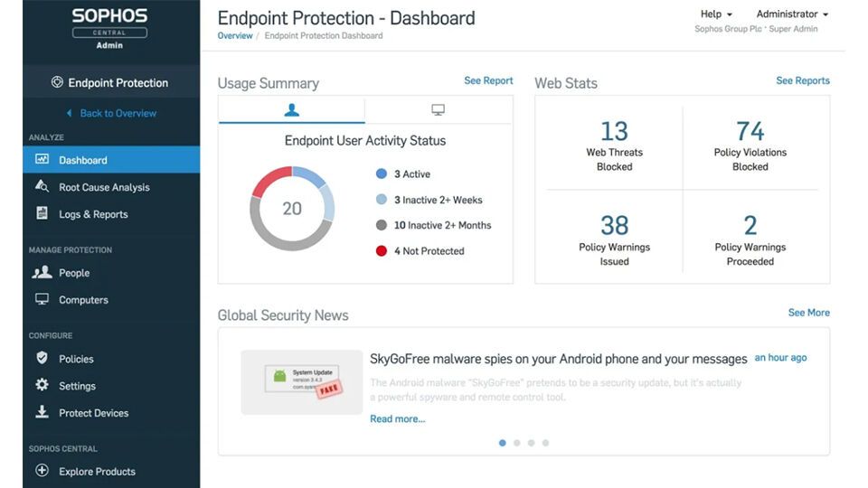Open the Policies menu item
This screenshot has height=488, width=868.
111,359
